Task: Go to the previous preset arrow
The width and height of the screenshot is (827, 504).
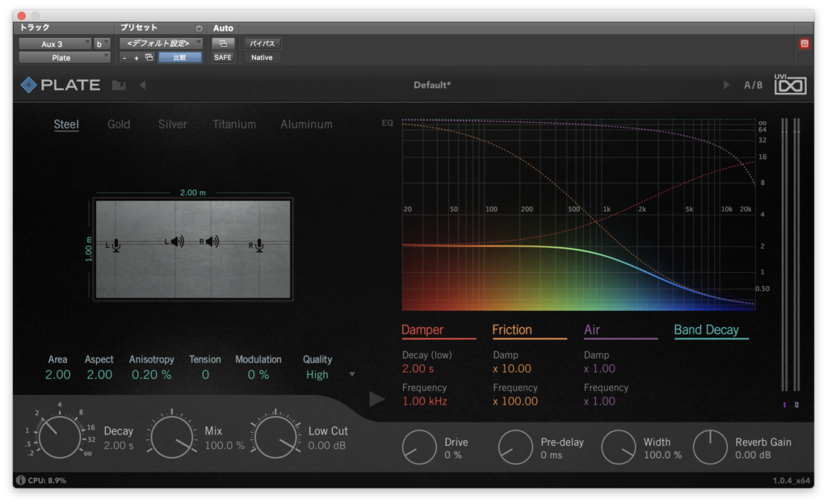Action: 142,85
